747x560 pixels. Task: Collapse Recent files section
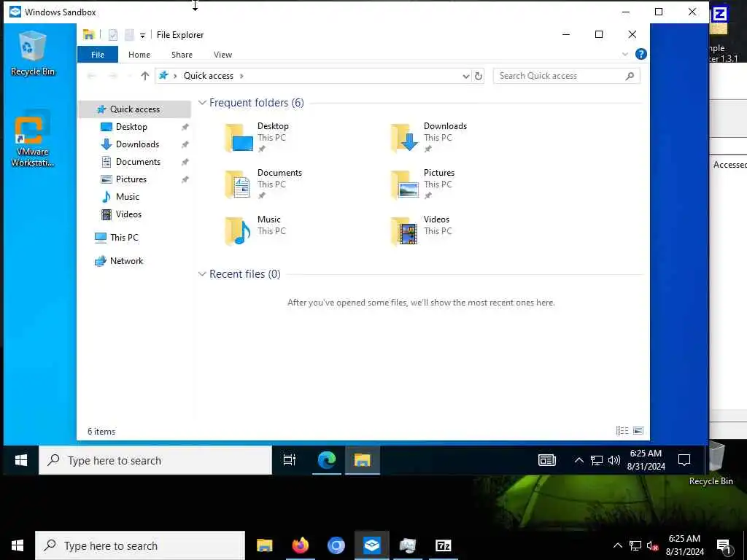(202, 274)
